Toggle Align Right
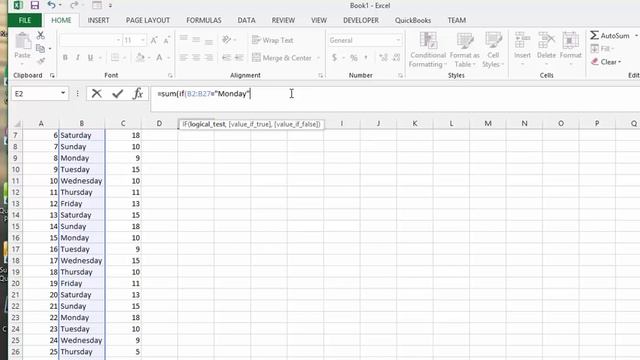The width and height of the screenshot is (640, 360). (209, 58)
